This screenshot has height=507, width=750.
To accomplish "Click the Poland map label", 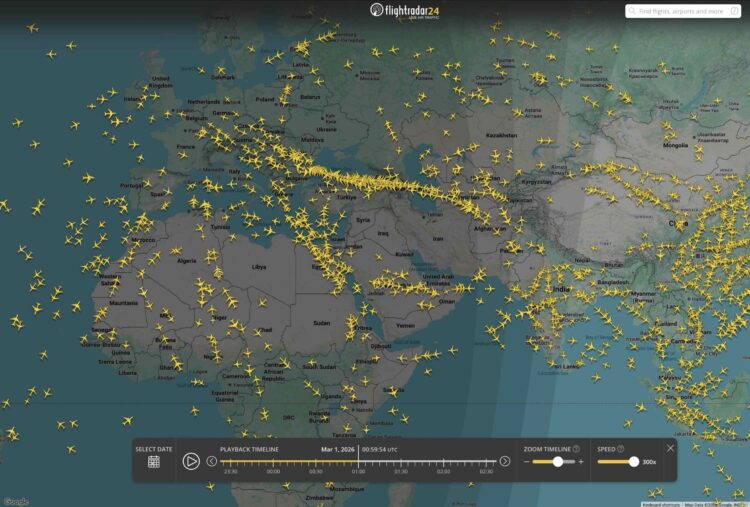I will coord(265,99).
